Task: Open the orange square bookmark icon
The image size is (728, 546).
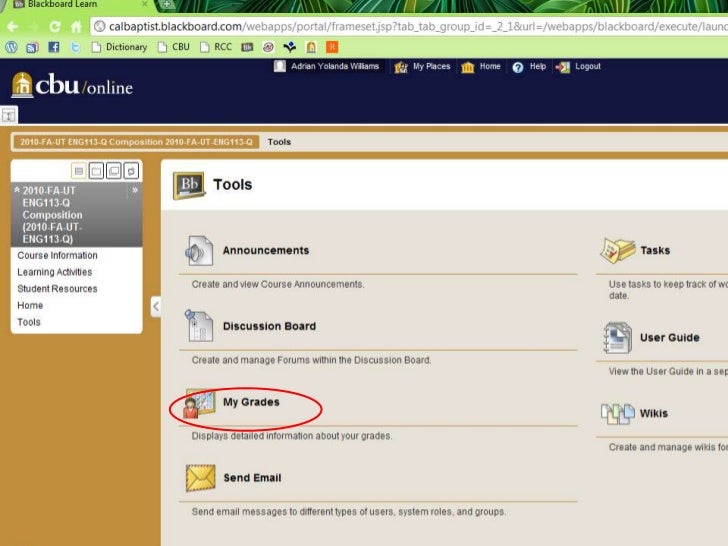Action: click(332, 47)
